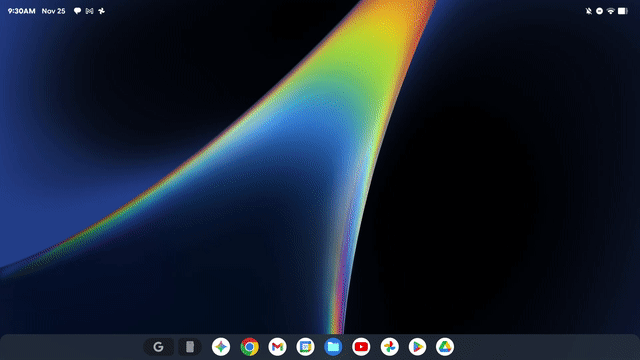Open the Gemini app from taskbar
The width and height of the screenshot is (640, 360).
coord(221,347)
